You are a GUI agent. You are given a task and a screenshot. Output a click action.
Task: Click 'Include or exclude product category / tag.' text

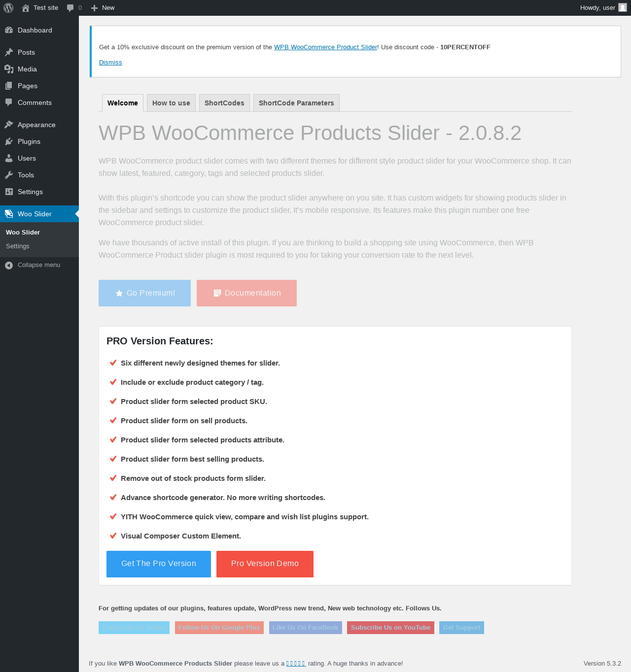(x=192, y=382)
